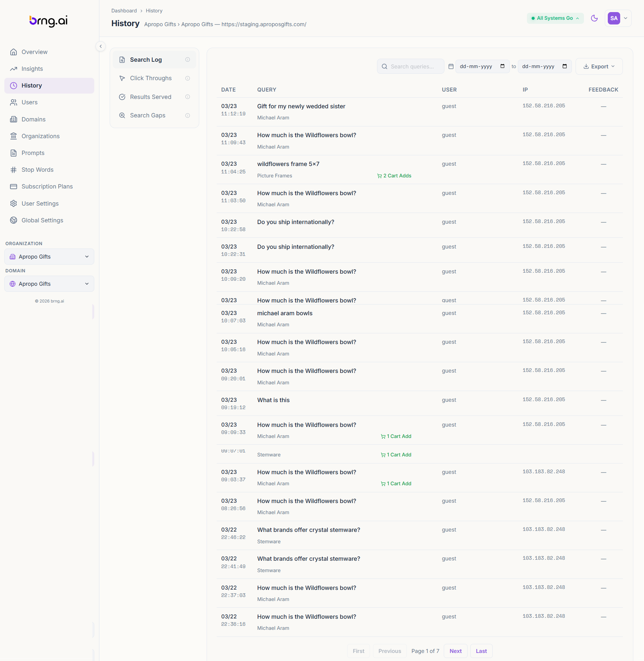Navigate to Domains
The image size is (644, 661).
(49, 119)
